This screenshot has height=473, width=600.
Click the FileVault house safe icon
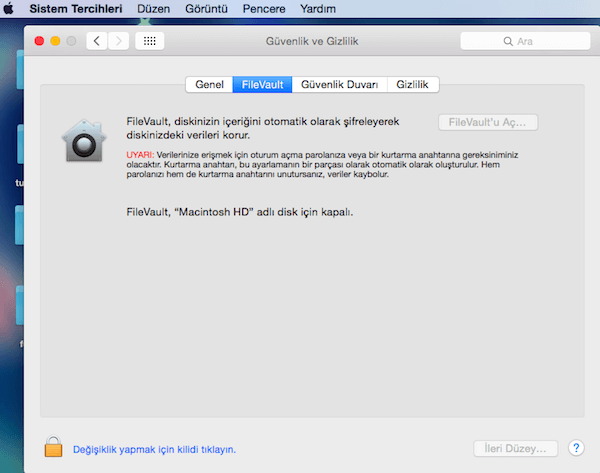pyautogui.click(x=84, y=141)
